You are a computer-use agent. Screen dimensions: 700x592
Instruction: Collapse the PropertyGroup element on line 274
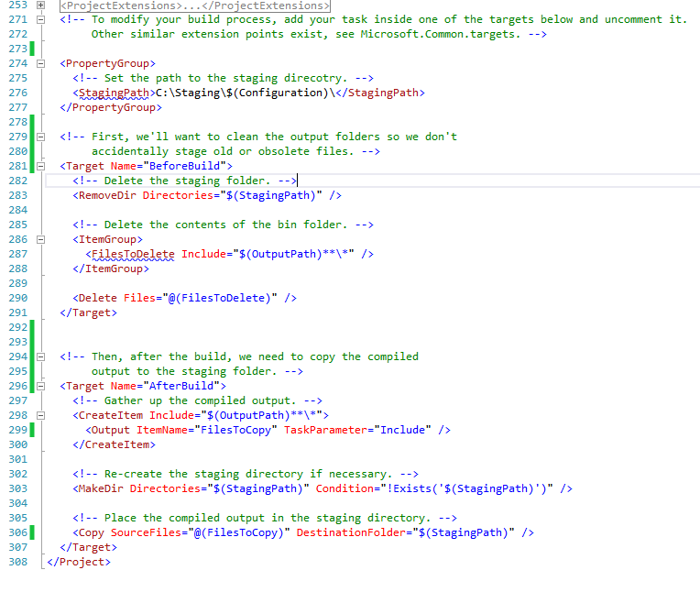40,63
